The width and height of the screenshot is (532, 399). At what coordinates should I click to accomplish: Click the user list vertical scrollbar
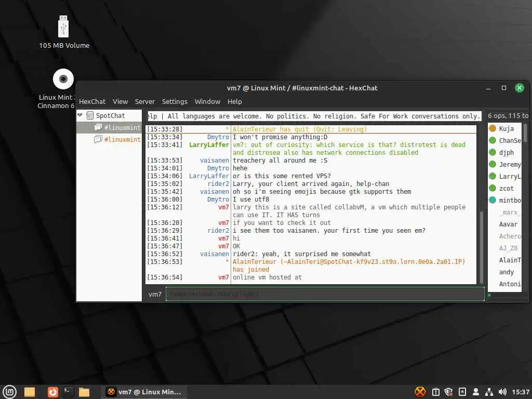[x=525, y=132]
